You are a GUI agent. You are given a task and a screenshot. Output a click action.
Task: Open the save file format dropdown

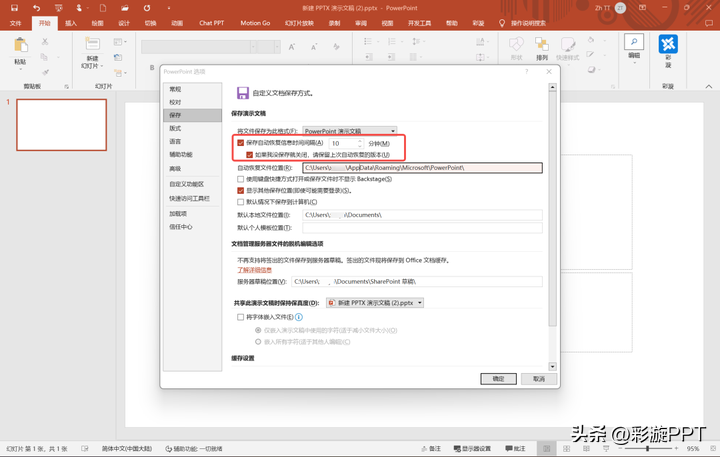tap(350, 131)
